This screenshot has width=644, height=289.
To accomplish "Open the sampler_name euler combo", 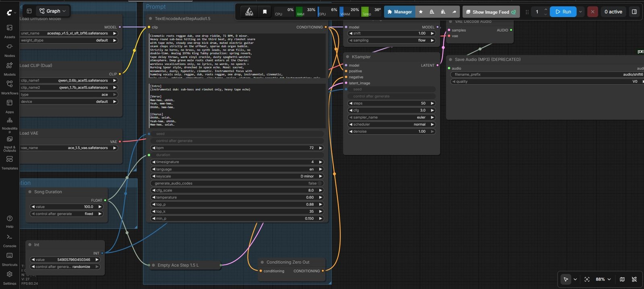I will click(x=391, y=117).
